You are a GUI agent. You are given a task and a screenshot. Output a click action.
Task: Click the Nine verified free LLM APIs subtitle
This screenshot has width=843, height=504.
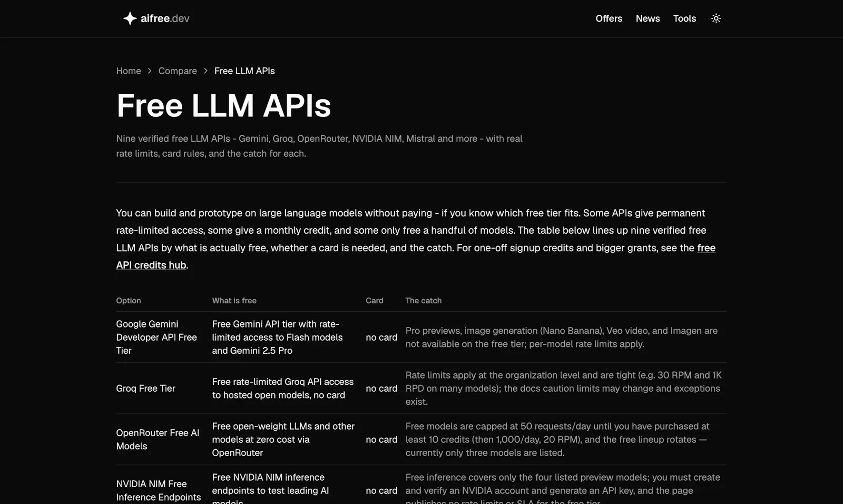pyautogui.click(x=319, y=146)
